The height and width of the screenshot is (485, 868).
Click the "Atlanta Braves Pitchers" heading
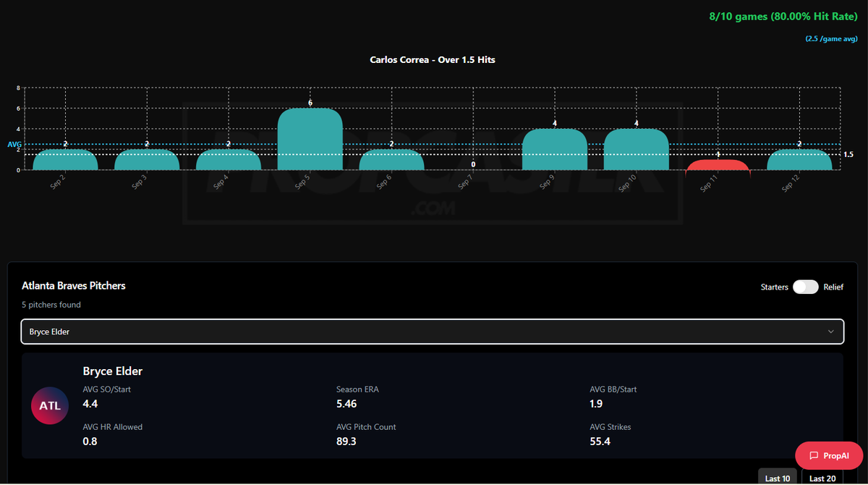point(74,286)
